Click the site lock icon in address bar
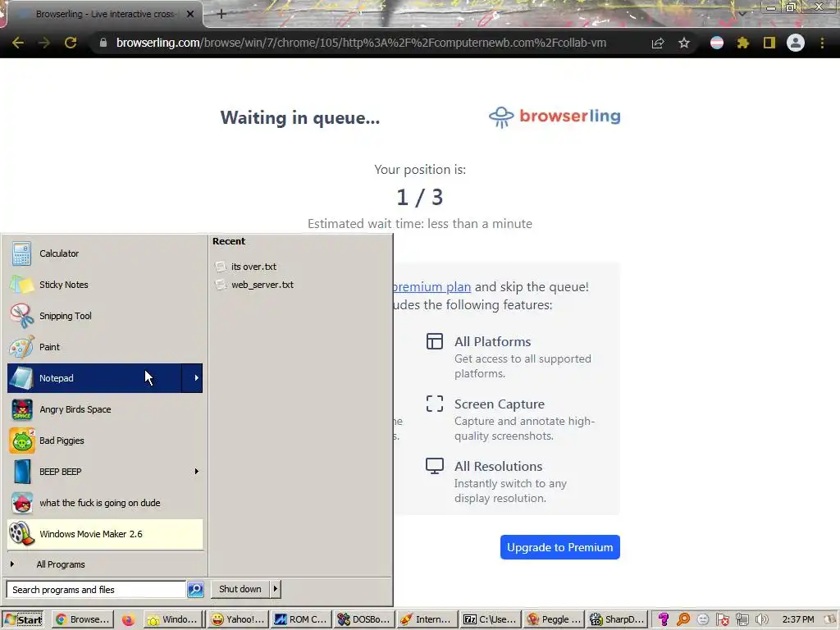Screen dimensions: 840x630 pyautogui.click(x=103, y=43)
